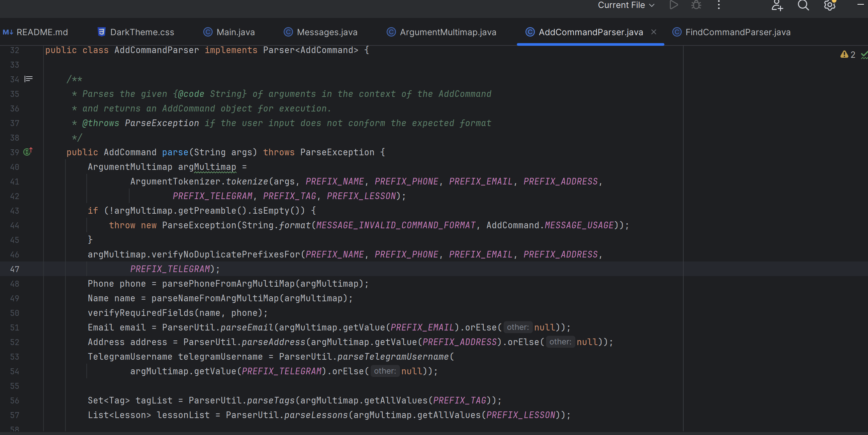Click parseTags method on line 56
The image size is (868, 435).
271,400
